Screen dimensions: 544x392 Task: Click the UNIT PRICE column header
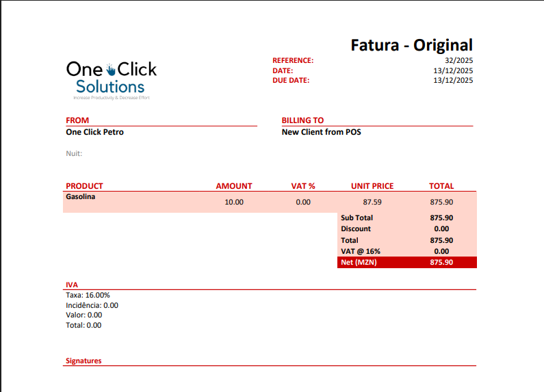(x=372, y=186)
